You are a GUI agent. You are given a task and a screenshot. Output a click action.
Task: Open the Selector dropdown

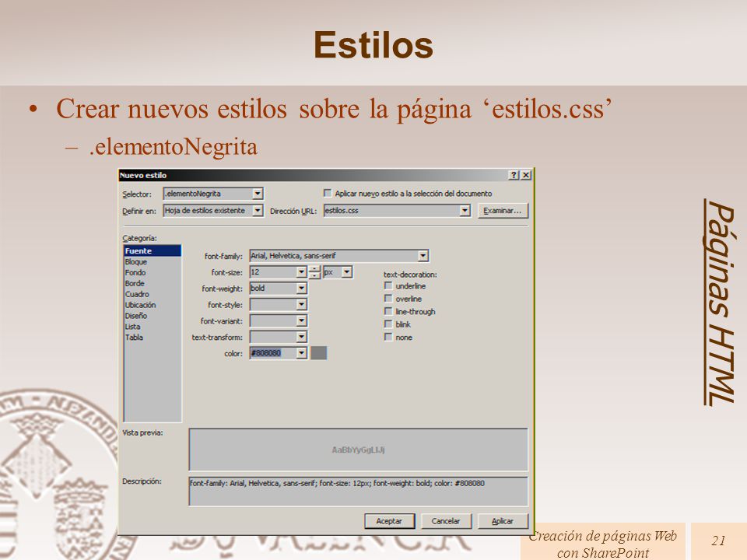[x=258, y=194]
